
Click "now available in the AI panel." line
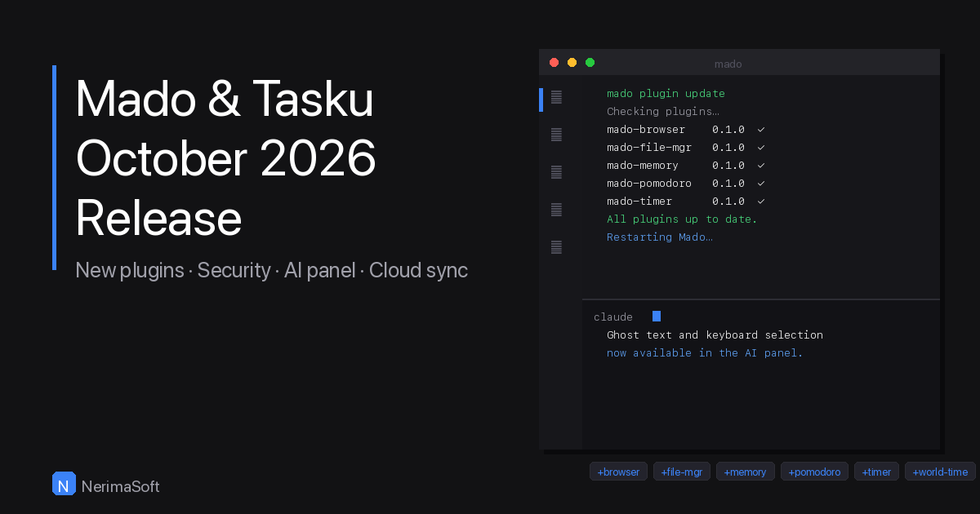705,353
